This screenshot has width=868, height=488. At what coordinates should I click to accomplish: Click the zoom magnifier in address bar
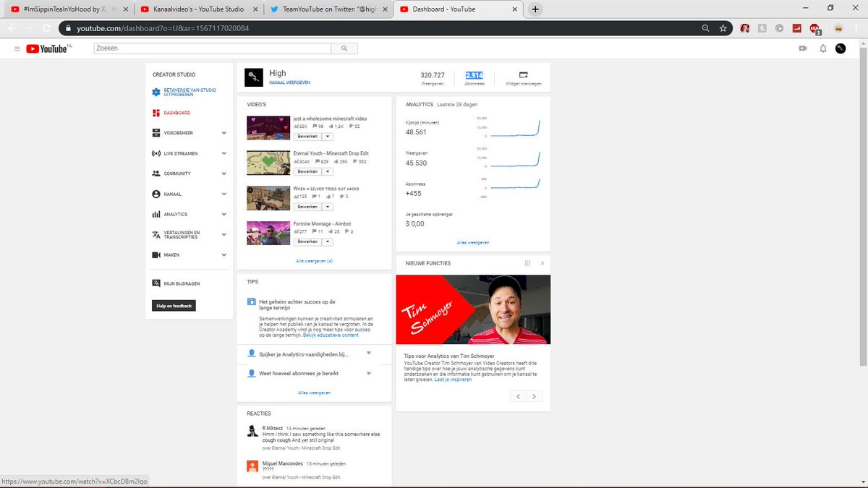705,28
